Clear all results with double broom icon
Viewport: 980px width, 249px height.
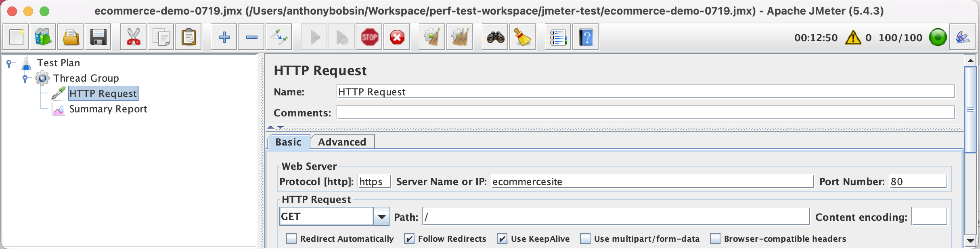click(x=460, y=37)
